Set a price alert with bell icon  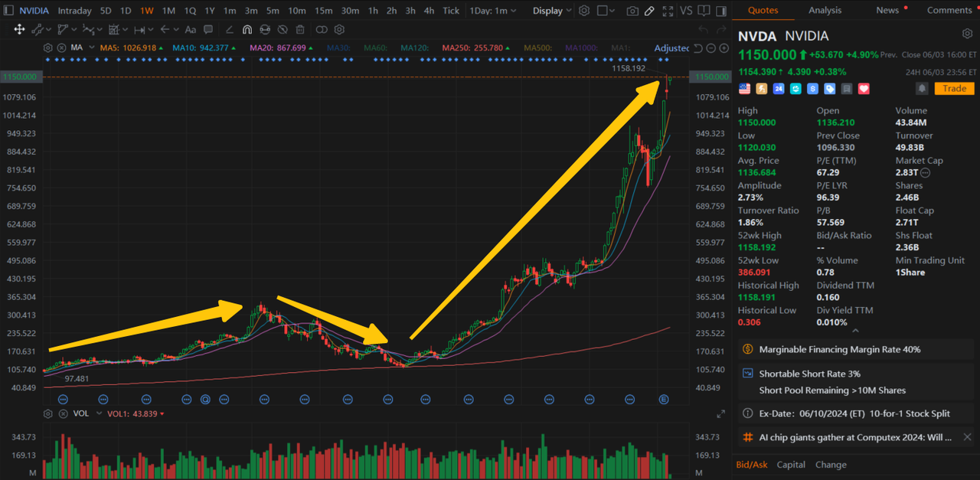click(x=922, y=89)
